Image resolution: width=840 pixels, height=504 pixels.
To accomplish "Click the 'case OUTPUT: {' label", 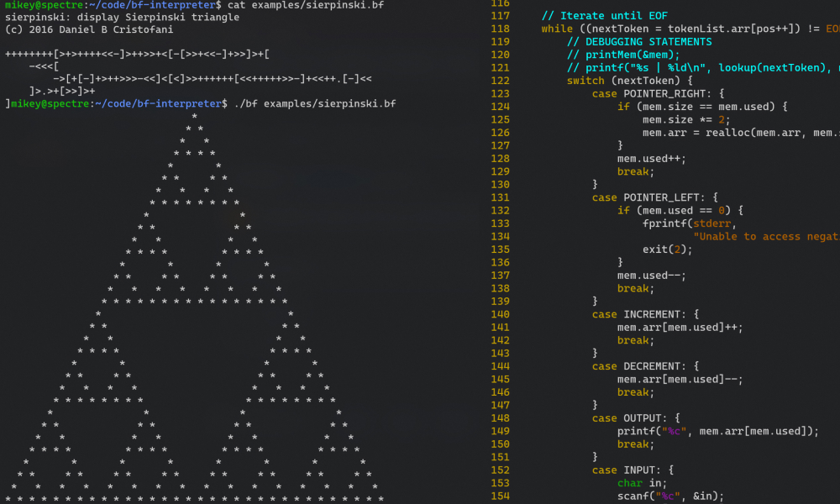I will coord(636,418).
